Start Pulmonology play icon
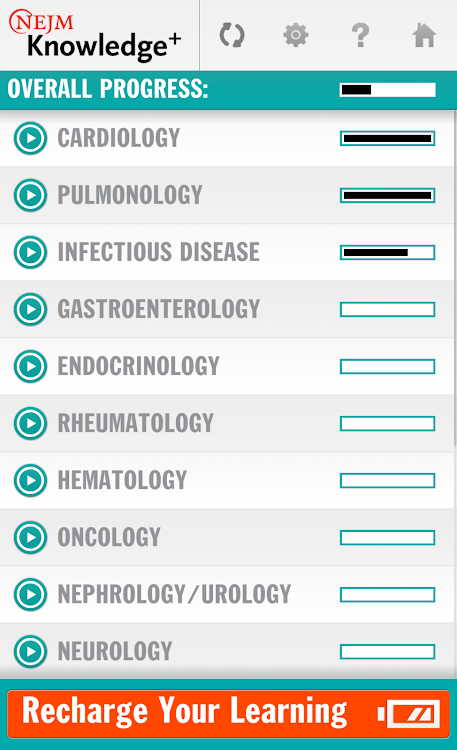 coord(30,195)
